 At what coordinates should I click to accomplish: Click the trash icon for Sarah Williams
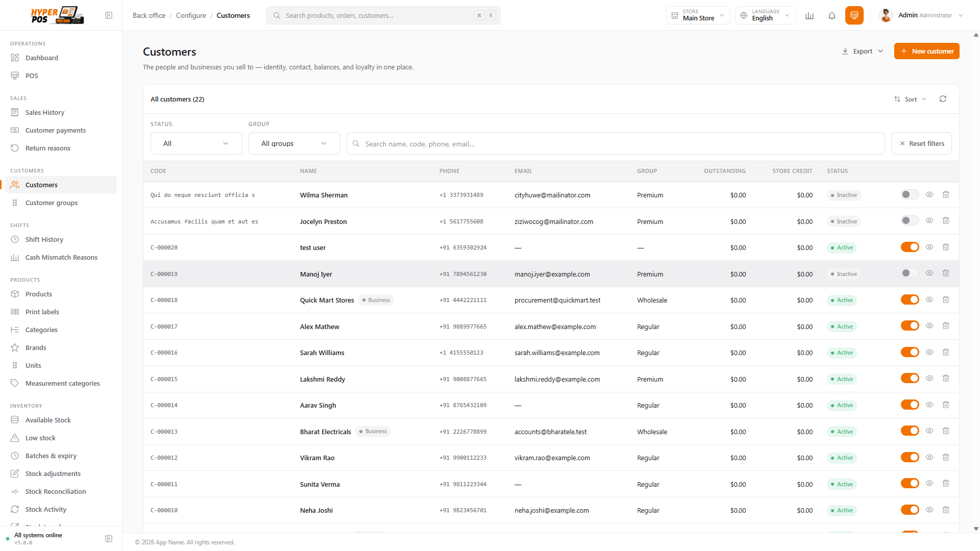[x=946, y=353]
